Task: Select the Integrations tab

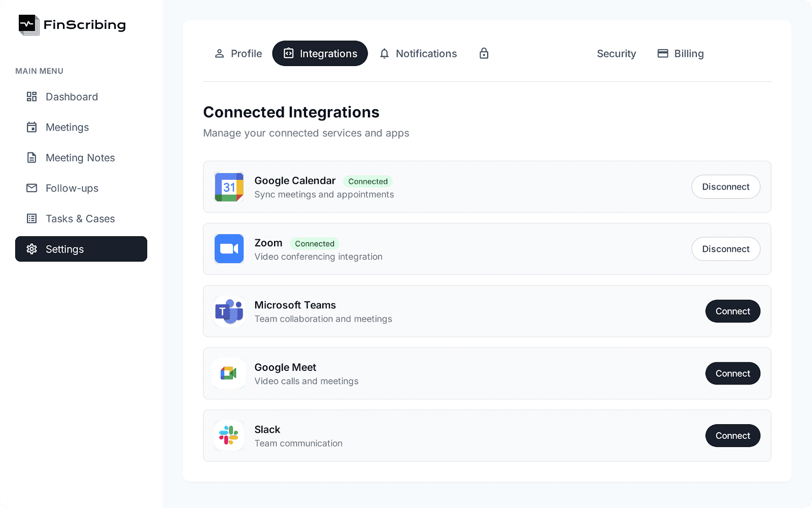Action: (320, 53)
